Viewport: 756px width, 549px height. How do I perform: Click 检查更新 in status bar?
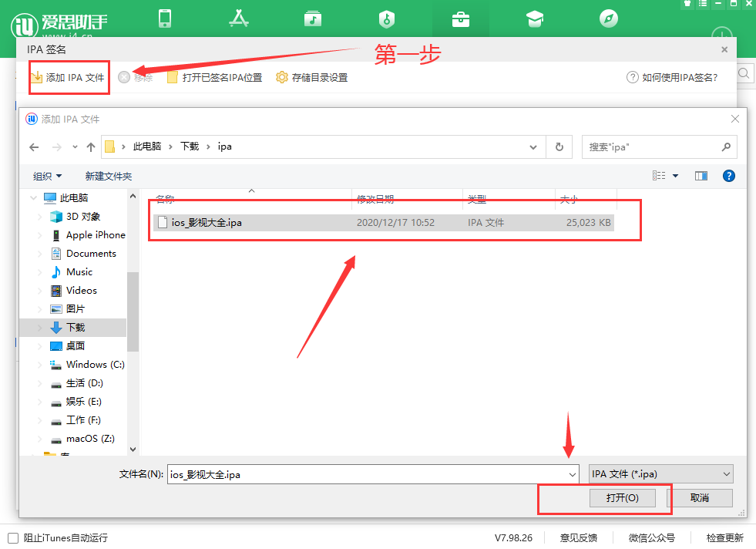point(724,538)
